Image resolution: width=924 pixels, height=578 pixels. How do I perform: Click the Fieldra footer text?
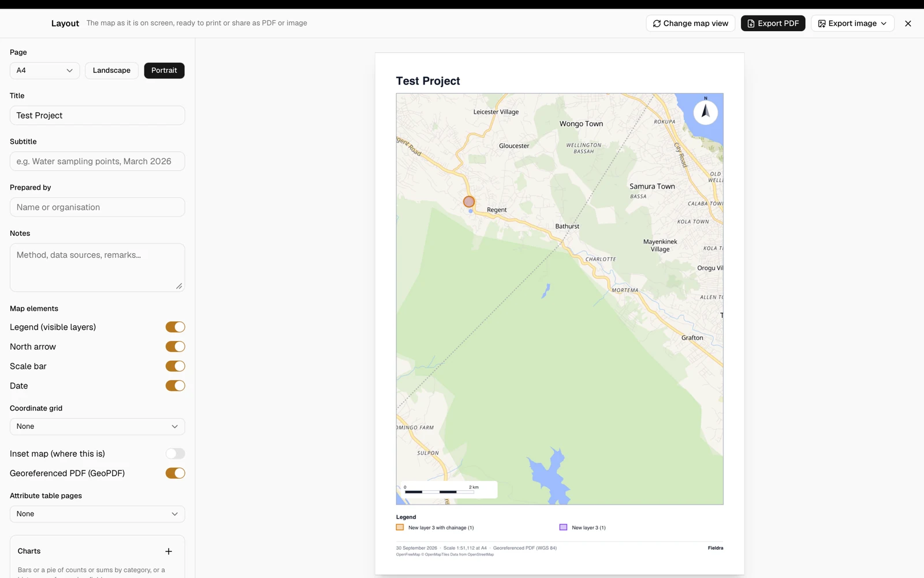coord(716,548)
